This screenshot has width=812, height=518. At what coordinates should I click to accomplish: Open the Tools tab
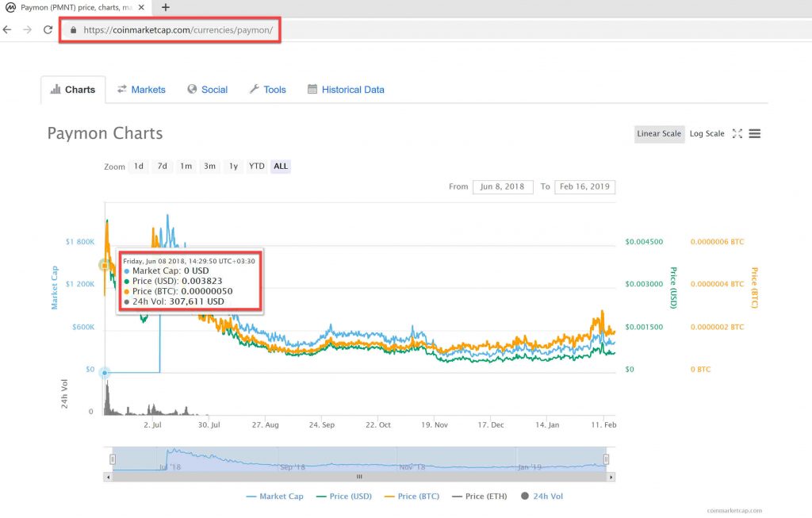(x=267, y=90)
